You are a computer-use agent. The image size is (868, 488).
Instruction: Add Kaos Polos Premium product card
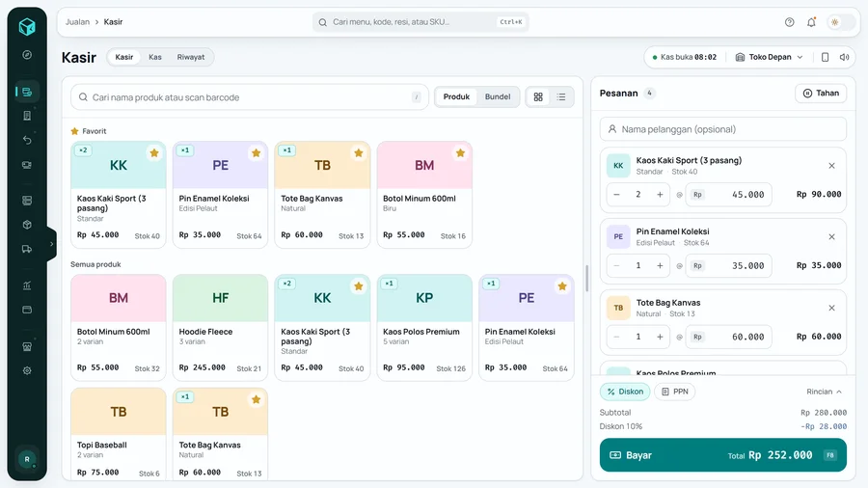click(x=424, y=328)
